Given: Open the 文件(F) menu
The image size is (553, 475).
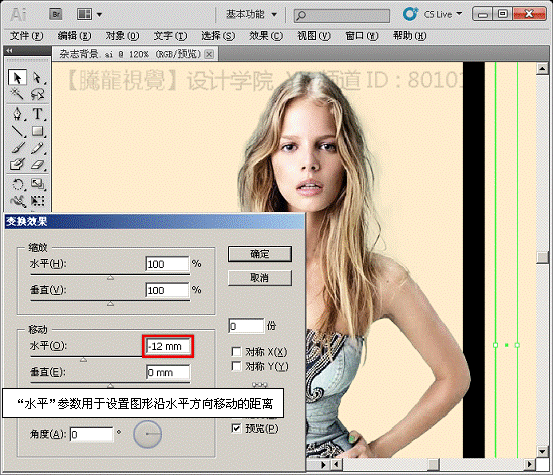Looking at the screenshot, I should tap(26, 36).
